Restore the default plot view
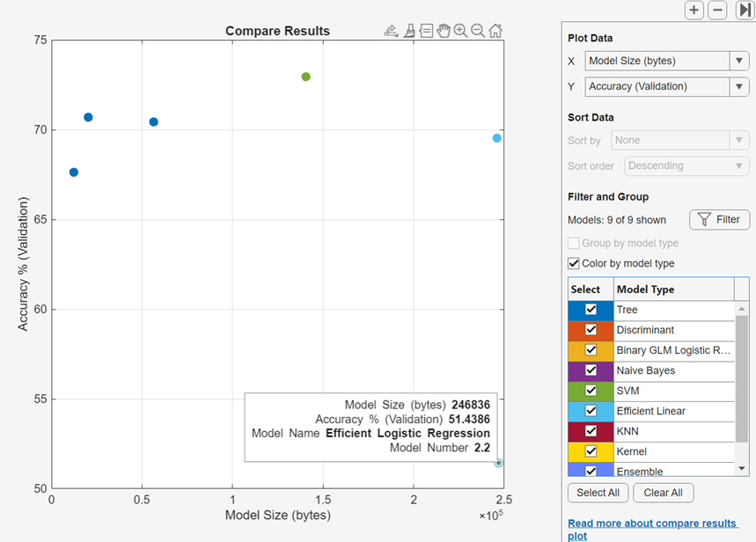This screenshot has height=542, width=756. [495, 30]
